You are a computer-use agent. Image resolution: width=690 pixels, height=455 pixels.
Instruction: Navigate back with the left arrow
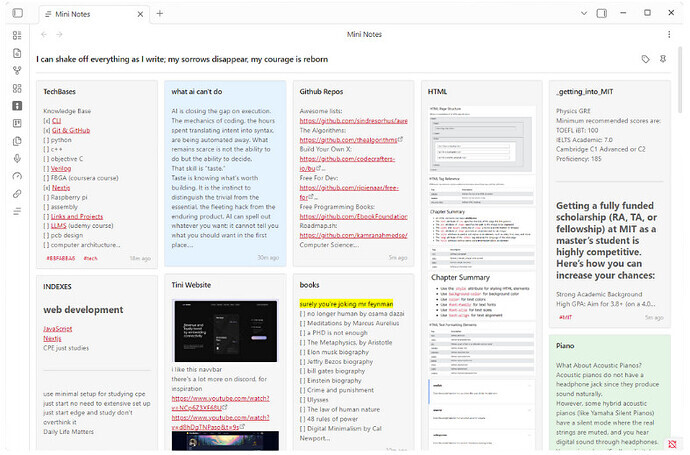[44, 35]
